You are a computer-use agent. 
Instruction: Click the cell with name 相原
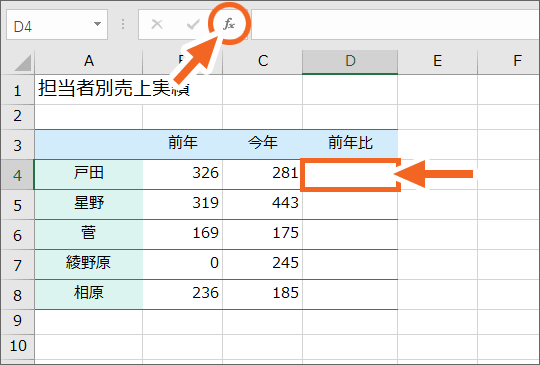tap(89, 294)
